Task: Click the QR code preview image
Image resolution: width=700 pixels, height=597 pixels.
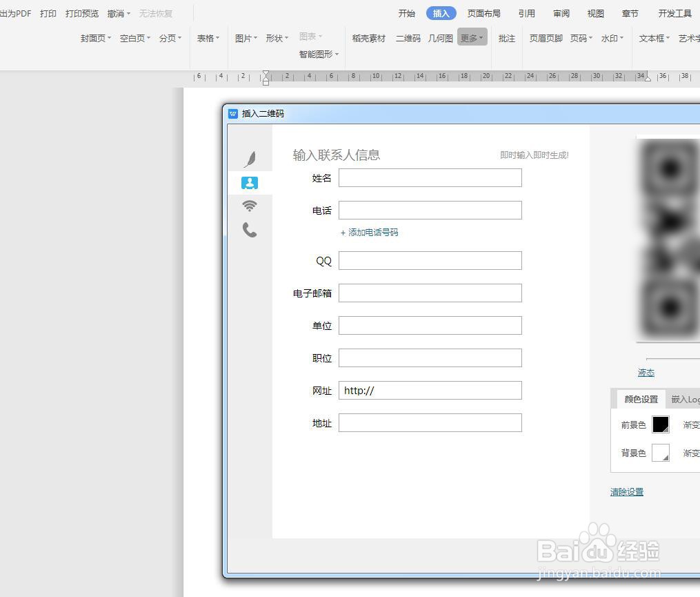Action: (x=668, y=238)
